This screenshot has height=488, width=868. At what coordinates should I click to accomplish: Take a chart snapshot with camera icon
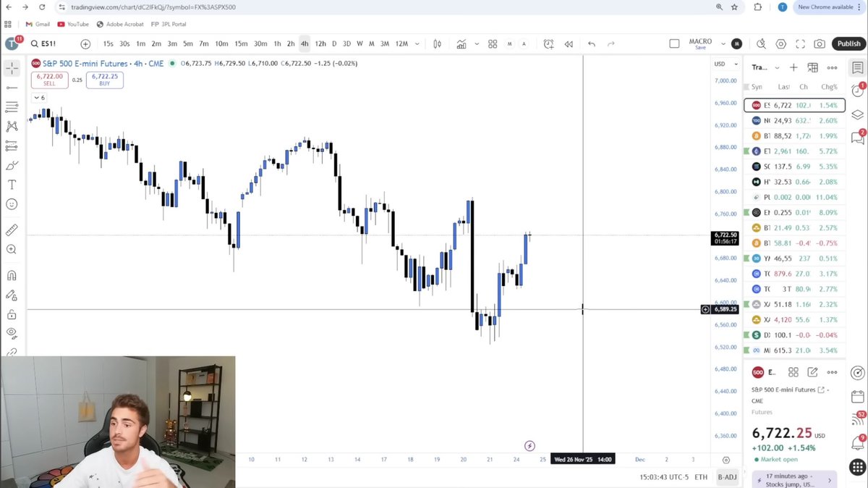click(820, 43)
